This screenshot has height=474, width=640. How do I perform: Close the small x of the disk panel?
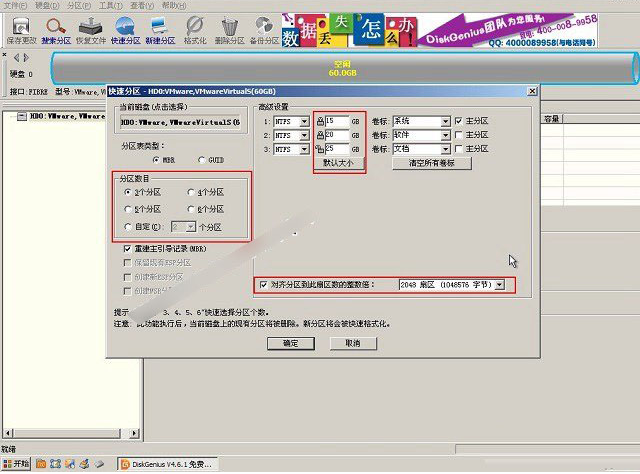coord(4,55)
